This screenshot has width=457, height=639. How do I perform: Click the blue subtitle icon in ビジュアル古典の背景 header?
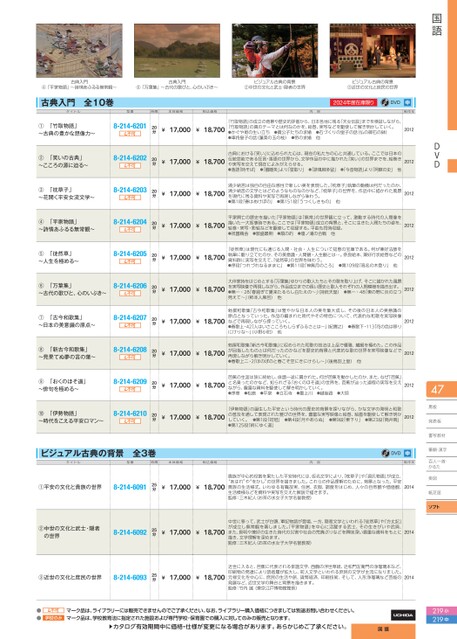pyautogui.click(x=407, y=453)
